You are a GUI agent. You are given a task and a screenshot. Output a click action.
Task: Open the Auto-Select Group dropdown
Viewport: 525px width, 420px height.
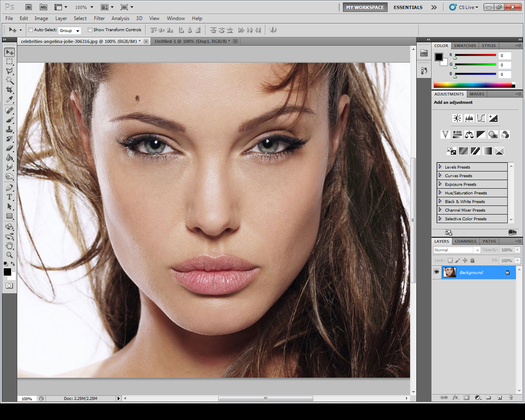click(x=69, y=30)
